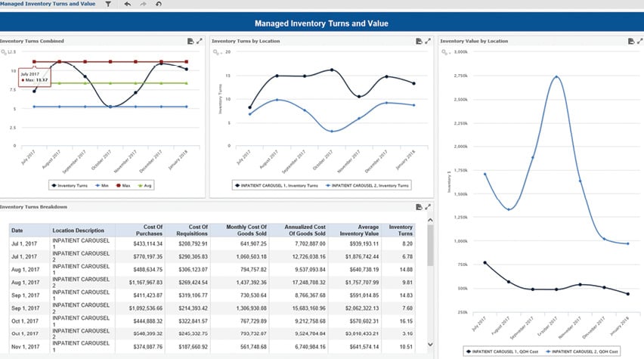Maximize the Inventory Turns Breakdown table
The image size is (644, 359).
428,206
